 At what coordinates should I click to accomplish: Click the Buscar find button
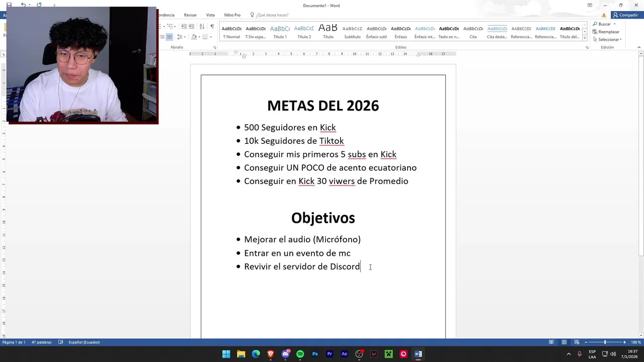click(601, 24)
